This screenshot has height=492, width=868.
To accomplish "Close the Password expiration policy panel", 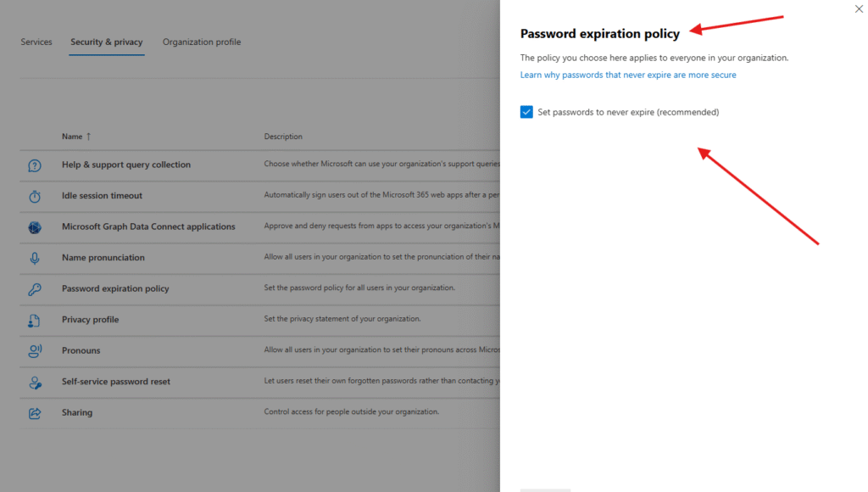I will pos(860,8).
